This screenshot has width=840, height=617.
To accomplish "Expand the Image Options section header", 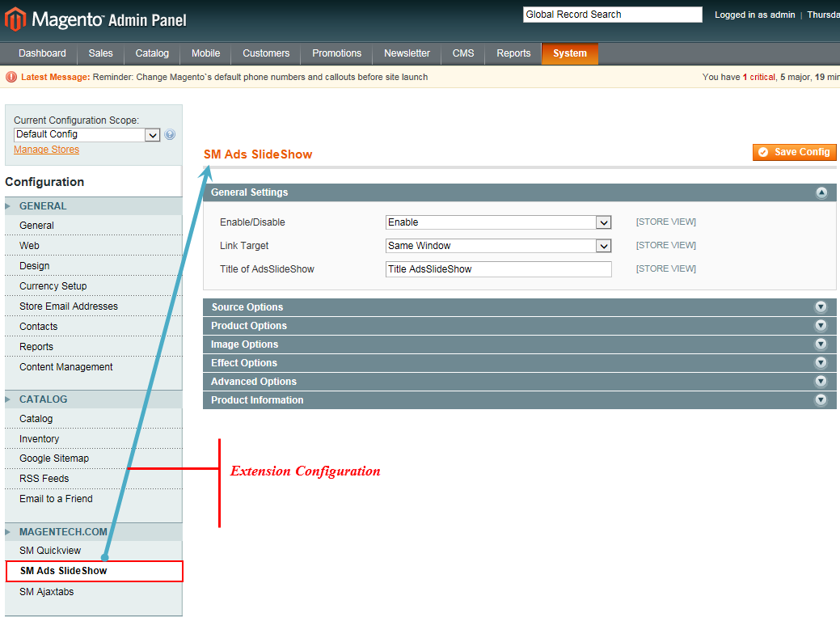I will pos(519,344).
